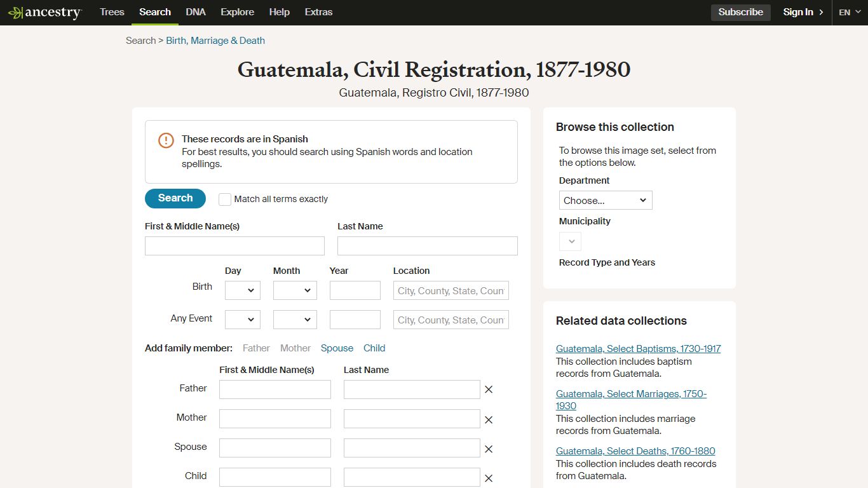This screenshot has width=868, height=488.
Task: Focus the Mother last name field
Action: [x=412, y=419]
